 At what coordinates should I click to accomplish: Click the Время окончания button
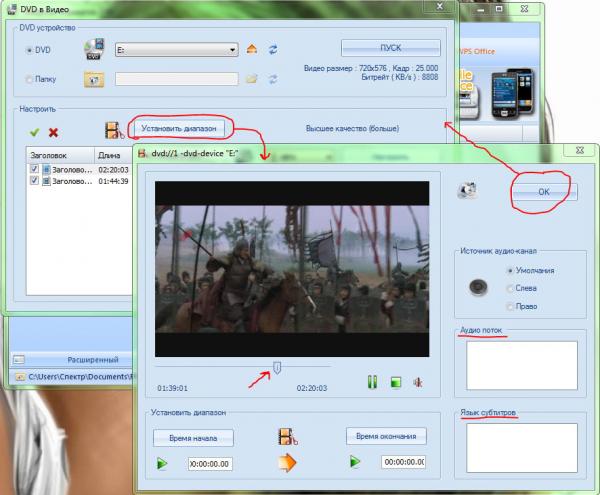coord(386,436)
